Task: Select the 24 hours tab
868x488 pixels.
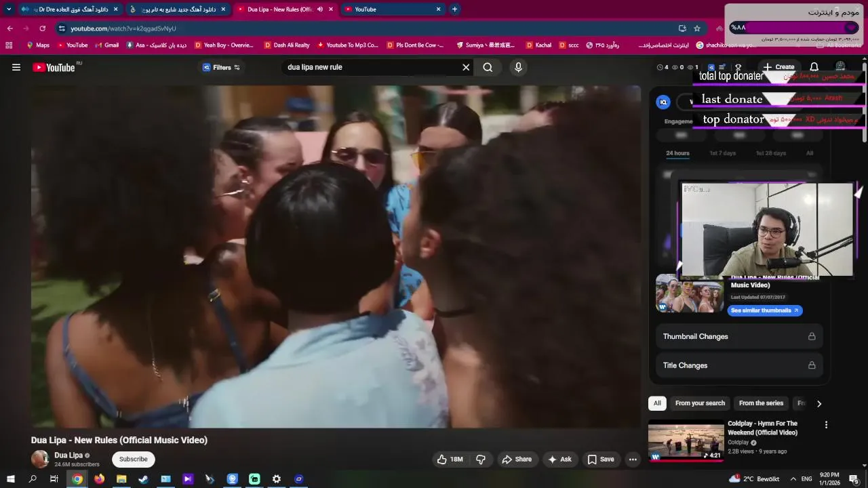Action: [x=677, y=153]
